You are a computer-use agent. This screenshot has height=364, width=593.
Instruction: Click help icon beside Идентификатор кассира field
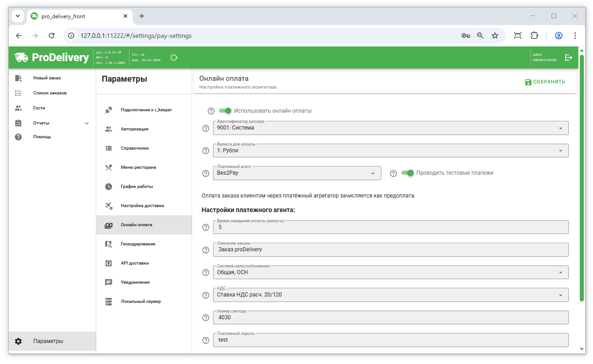pyautogui.click(x=205, y=128)
